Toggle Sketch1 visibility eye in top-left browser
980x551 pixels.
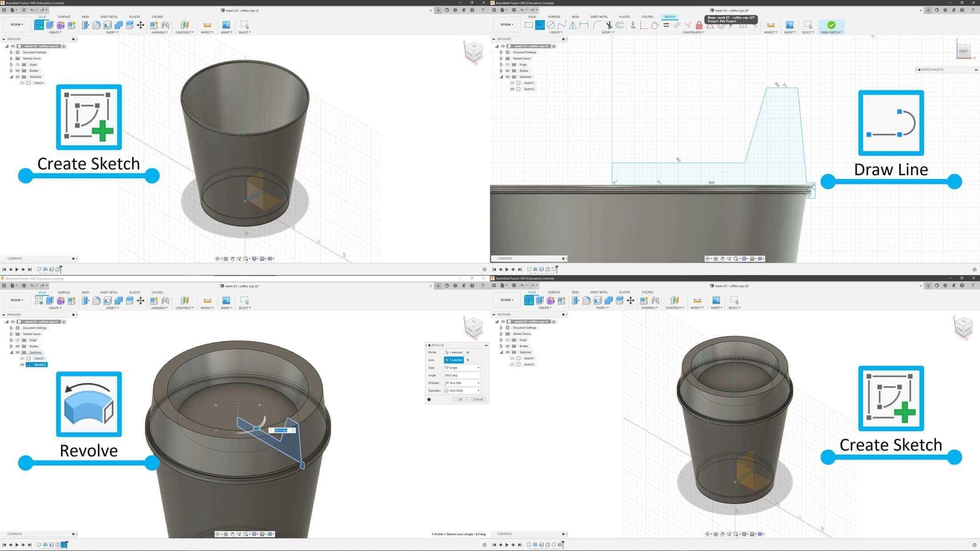pos(22,83)
